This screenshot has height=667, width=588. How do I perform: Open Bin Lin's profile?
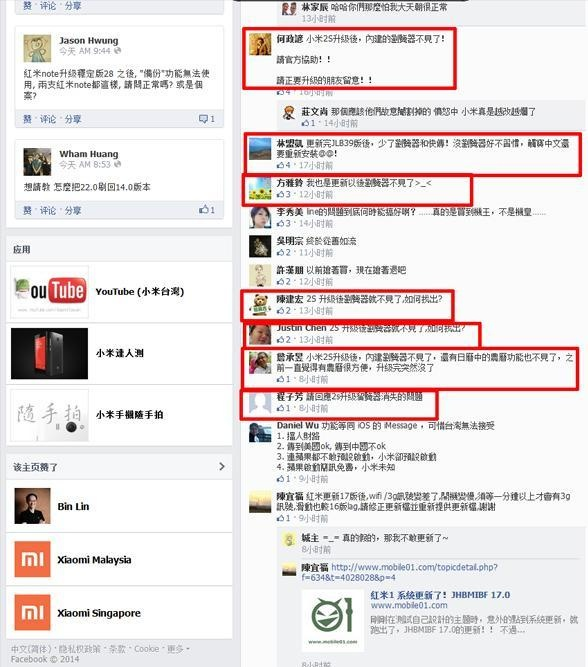tap(73, 506)
